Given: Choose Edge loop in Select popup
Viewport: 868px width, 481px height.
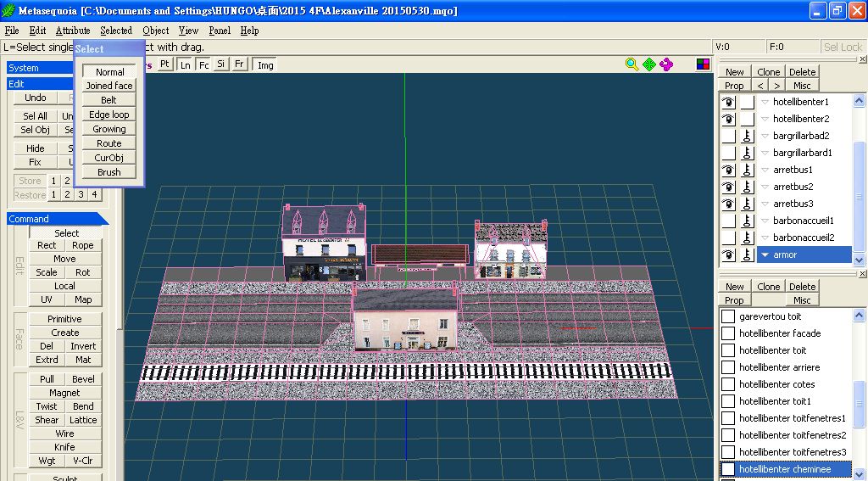Looking at the screenshot, I should (109, 115).
